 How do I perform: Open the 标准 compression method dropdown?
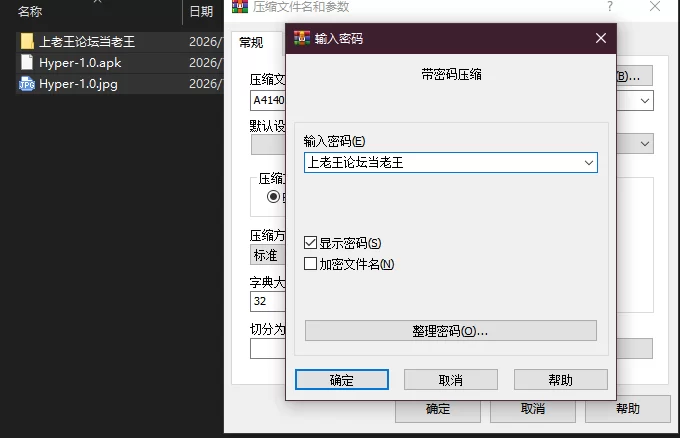coord(268,255)
